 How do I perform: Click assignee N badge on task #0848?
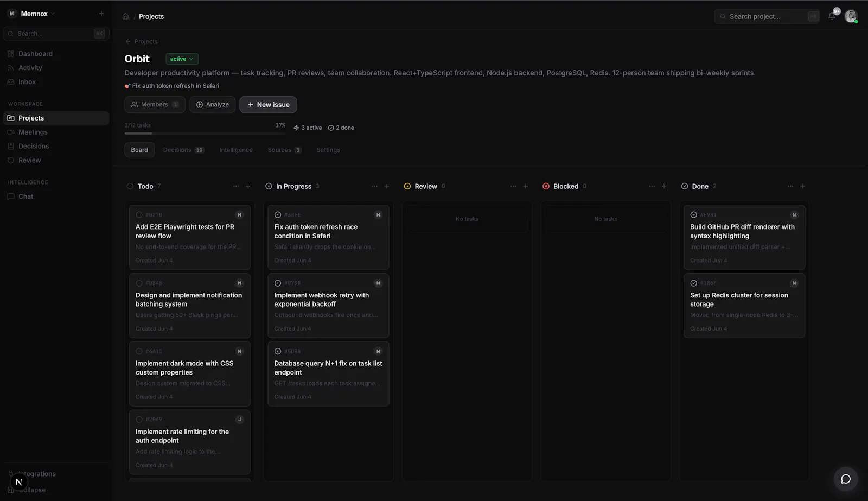click(x=240, y=283)
